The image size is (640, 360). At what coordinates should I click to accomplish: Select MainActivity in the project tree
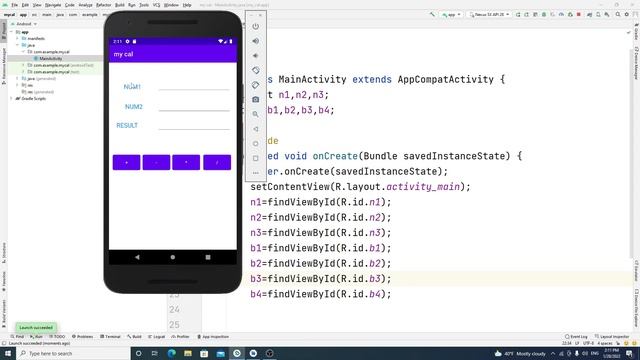pyautogui.click(x=51, y=58)
